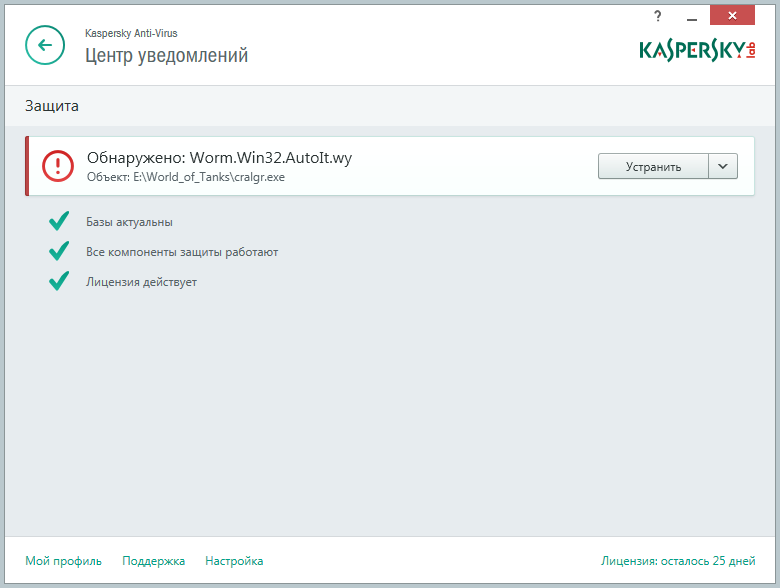Open help with the question mark icon
The width and height of the screenshot is (780, 588).
point(658,16)
